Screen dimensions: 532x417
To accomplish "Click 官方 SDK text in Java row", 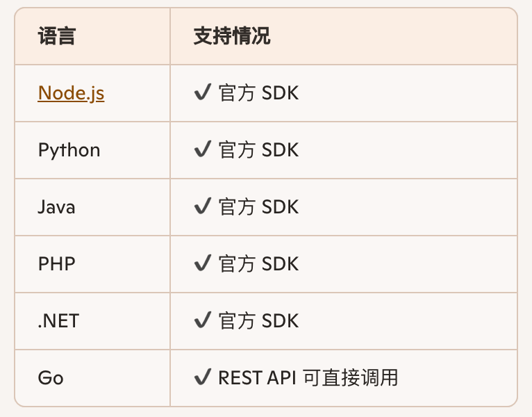I will coord(258,207).
